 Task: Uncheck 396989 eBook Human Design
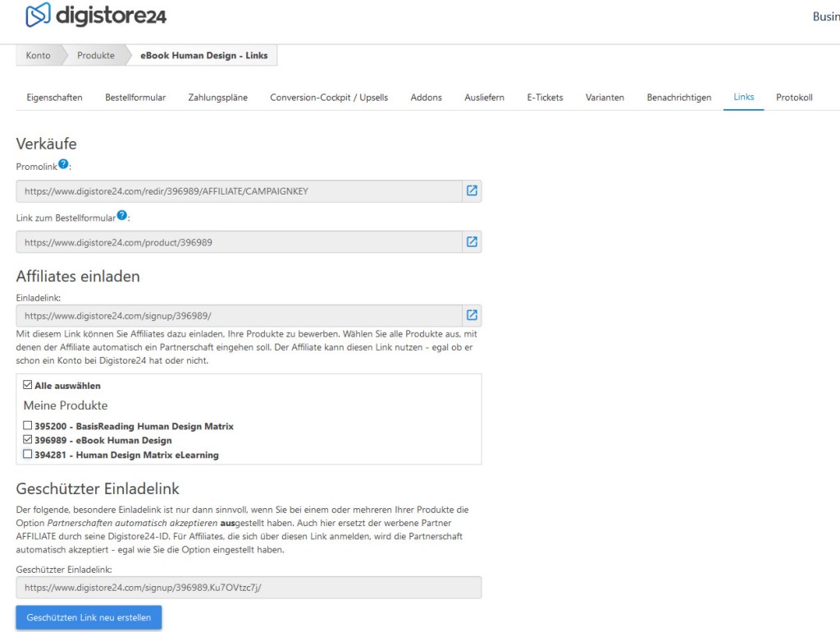coord(28,440)
